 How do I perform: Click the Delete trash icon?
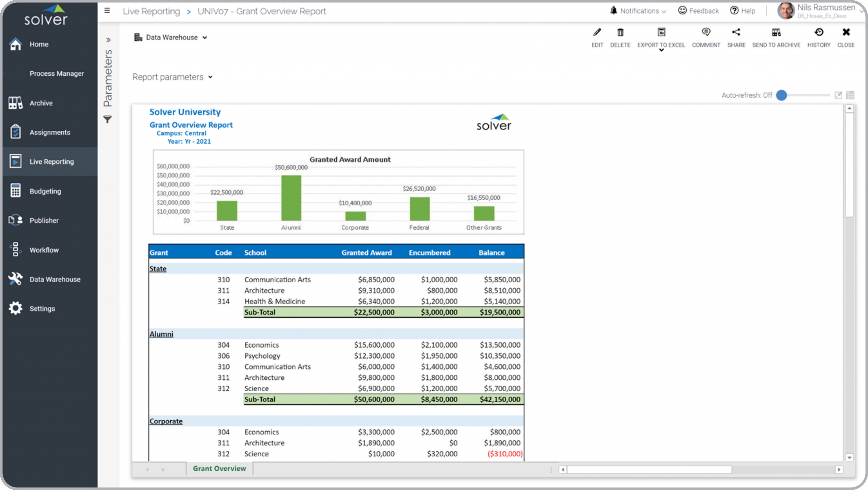pyautogui.click(x=620, y=33)
